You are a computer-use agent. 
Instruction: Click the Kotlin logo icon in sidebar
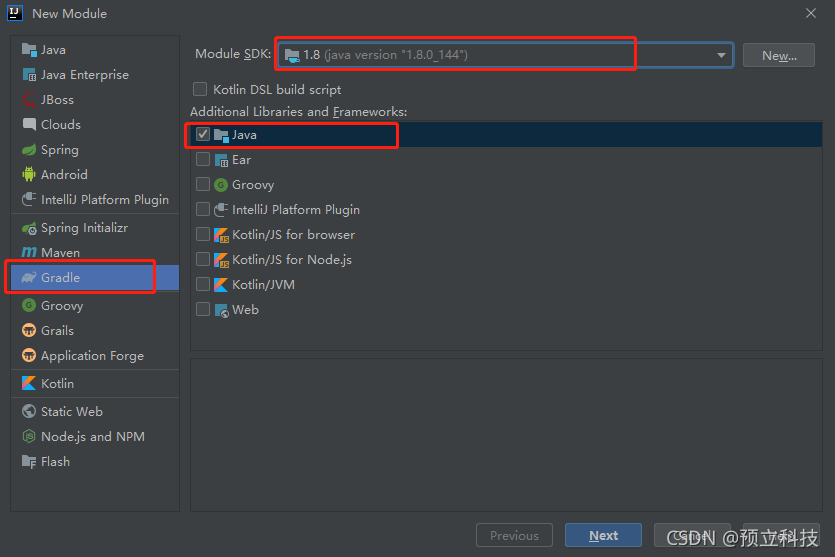pyautogui.click(x=29, y=383)
